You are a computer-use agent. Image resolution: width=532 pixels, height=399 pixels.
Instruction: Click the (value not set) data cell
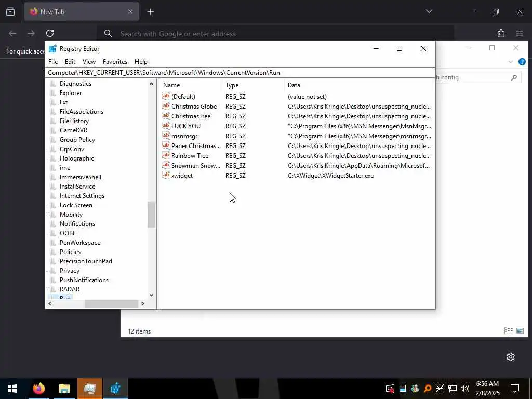[x=307, y=97]
